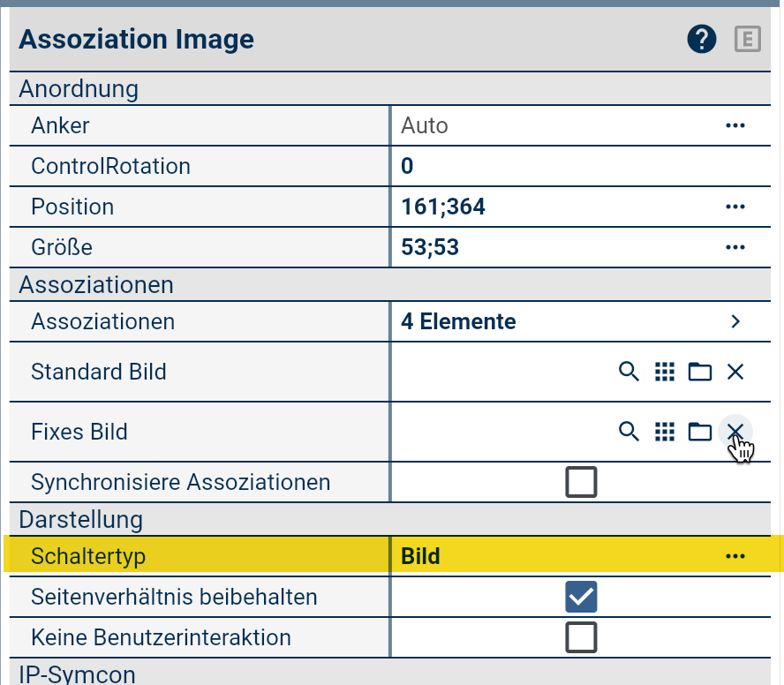Browse folder for Standard Bild

pyautogui.click(x=700, y=372)
